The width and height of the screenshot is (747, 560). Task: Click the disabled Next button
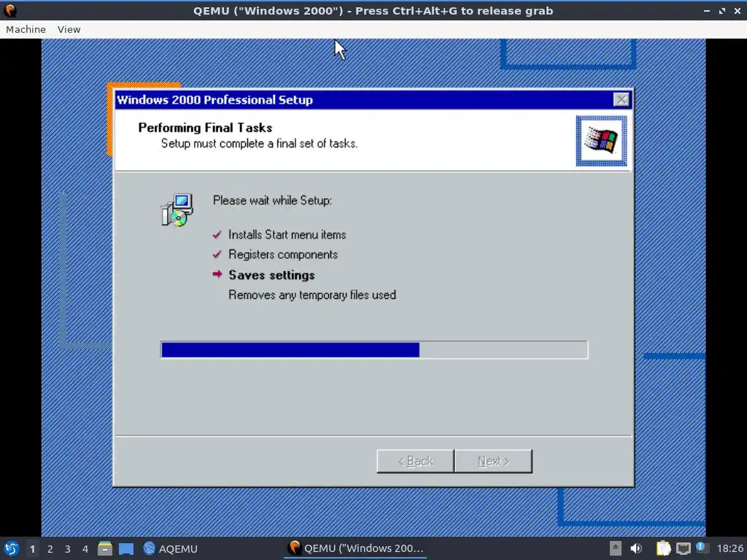(x=493, y=461)
